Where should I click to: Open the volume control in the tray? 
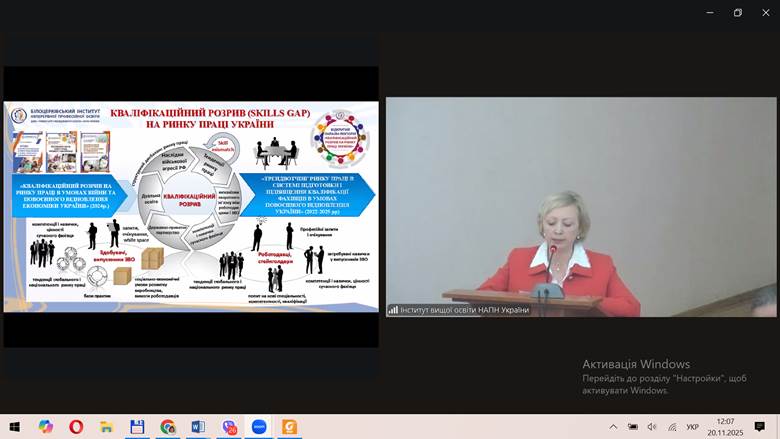pyautogui.click(x=652, y=427)
